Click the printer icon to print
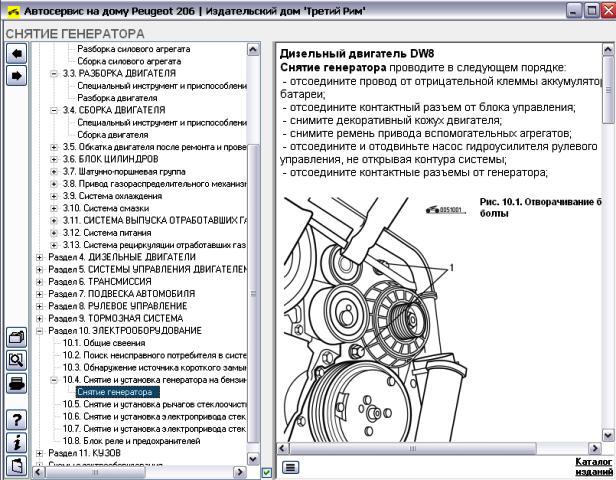The image size is (616, 480). click(16, 383)
